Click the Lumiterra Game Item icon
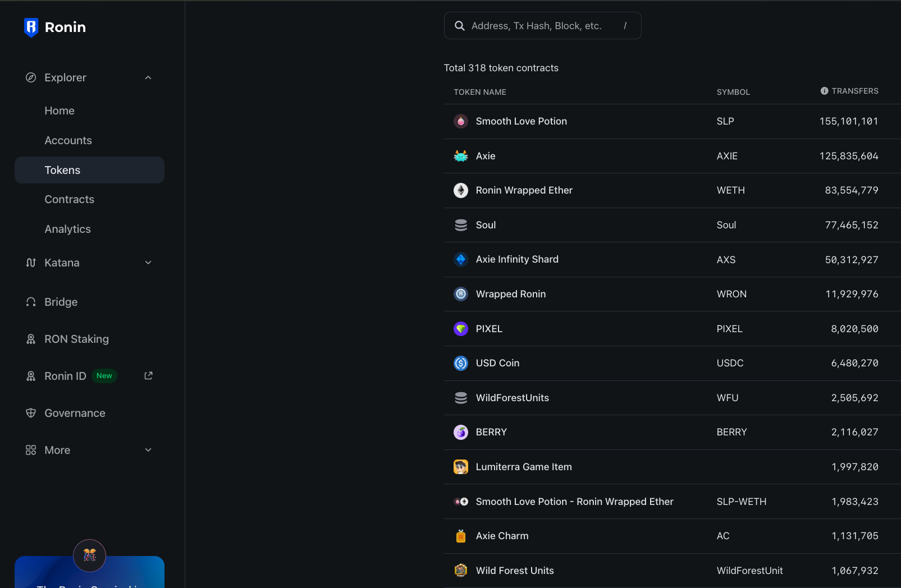Screen dimensions: 901x588 coord(461,467)
